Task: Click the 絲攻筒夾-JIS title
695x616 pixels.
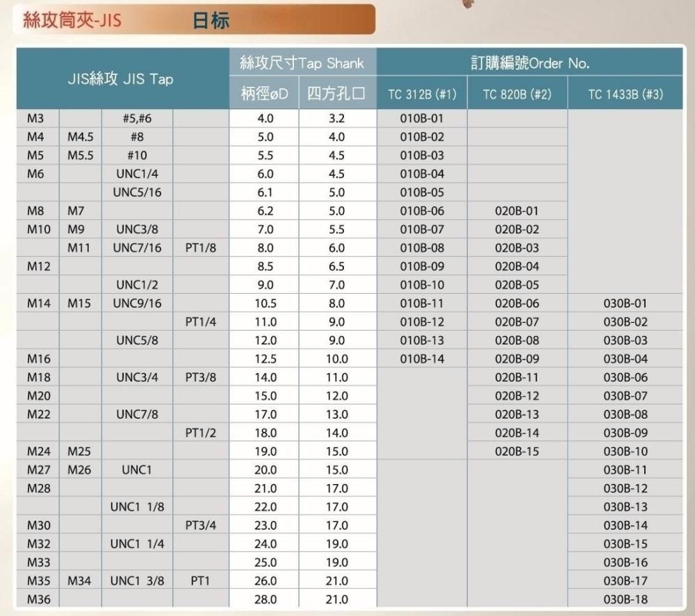Action: tap(72, 20)
